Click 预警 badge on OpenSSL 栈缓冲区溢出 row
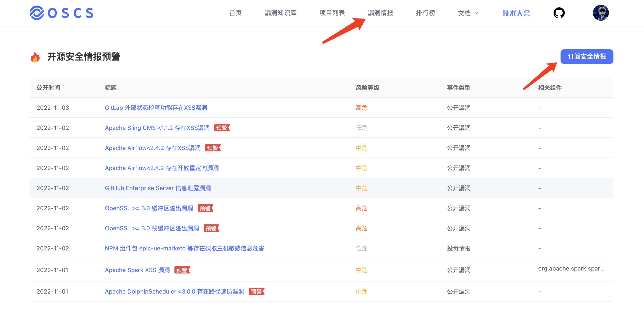Screen dimensions: 644x310 pyautogui.click(x=211, y=228)
